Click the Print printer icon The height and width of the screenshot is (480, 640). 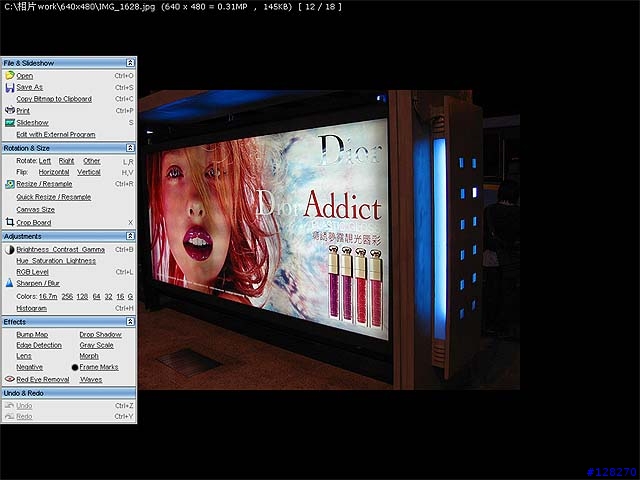pyautogui.click(x=9, y=110)
